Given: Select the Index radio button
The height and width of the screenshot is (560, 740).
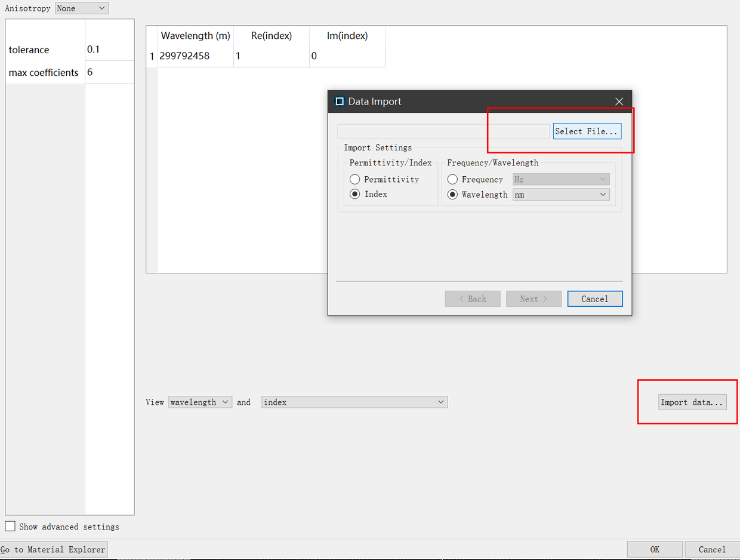Looking at the screenshot, I should point(354,194).
